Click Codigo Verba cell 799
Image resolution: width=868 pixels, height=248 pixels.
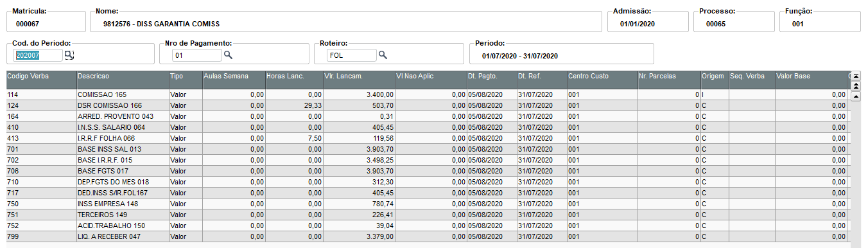click(x=41, y=236)
